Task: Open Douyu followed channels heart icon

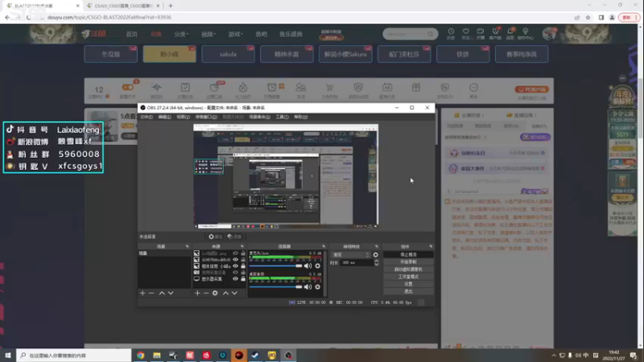Action: 466,31
